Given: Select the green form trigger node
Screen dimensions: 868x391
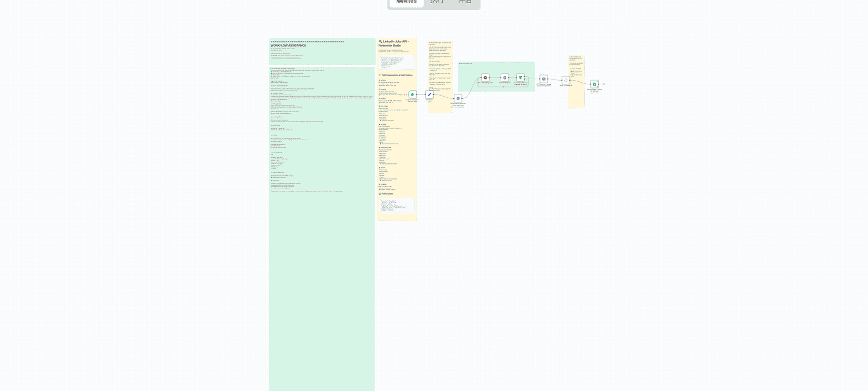Looking at the screenshot, I should pos(412,95).
